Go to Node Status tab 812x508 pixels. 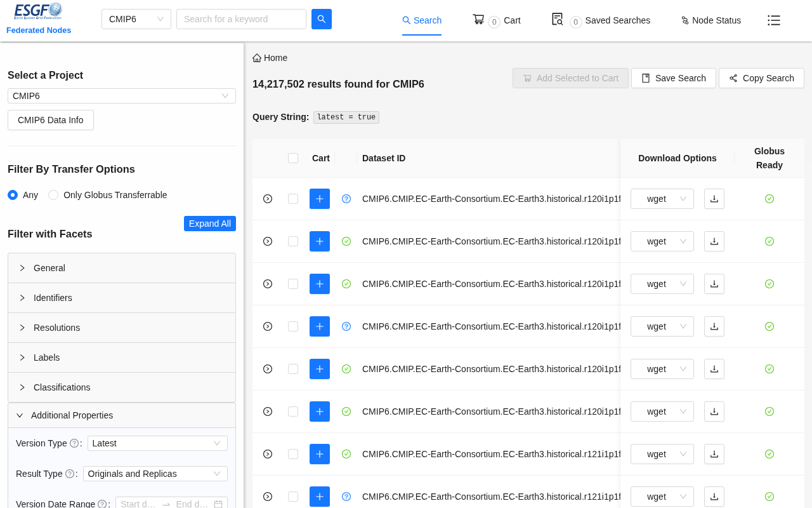coord(710,20)
